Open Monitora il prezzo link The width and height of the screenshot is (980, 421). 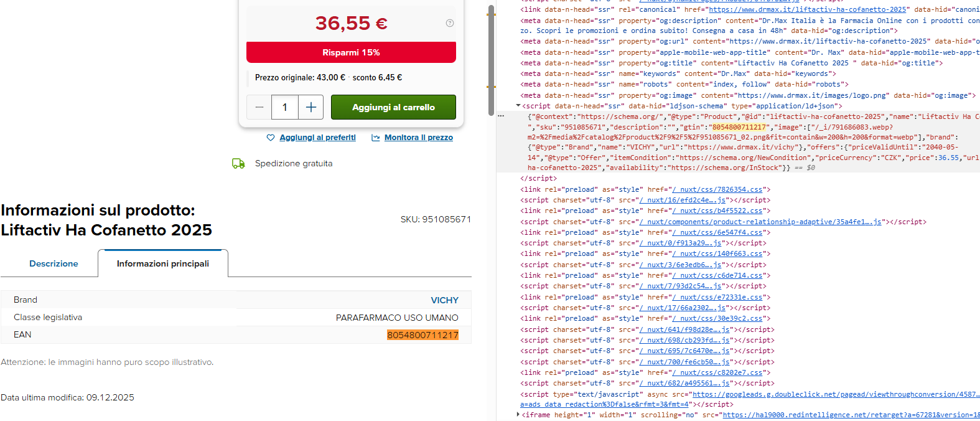click(x=419, y=138)
